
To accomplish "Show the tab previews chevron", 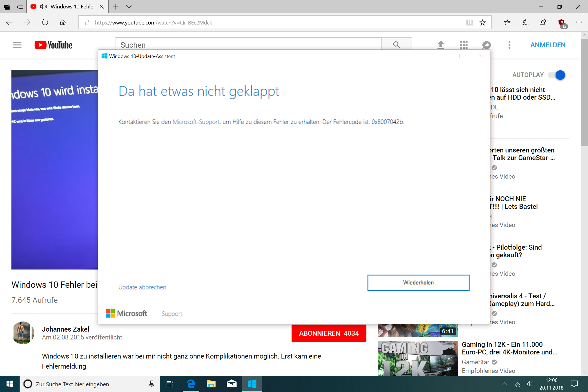I will (x=129, y=7).
